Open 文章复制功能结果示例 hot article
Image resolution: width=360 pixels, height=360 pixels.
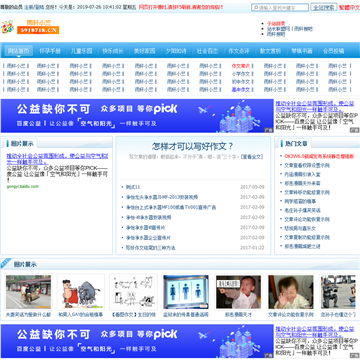click(x=307, y=237)
